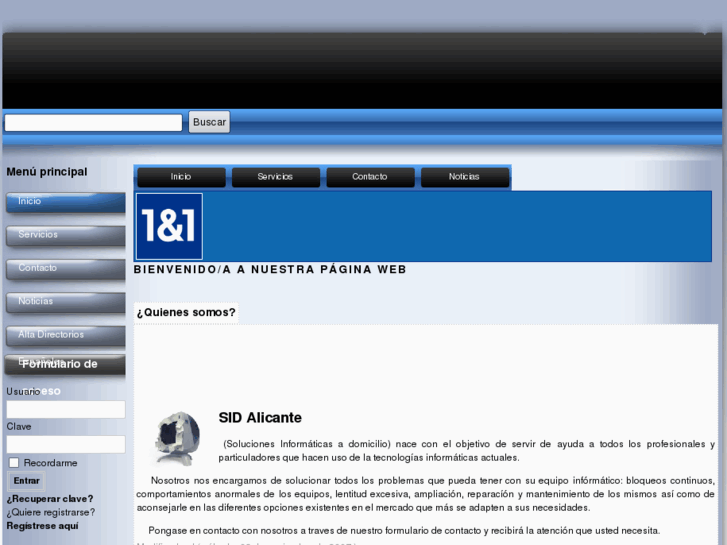Screen dimensions: 727x545
Task: Click the Menú principal heading
Action: [47, 172]
